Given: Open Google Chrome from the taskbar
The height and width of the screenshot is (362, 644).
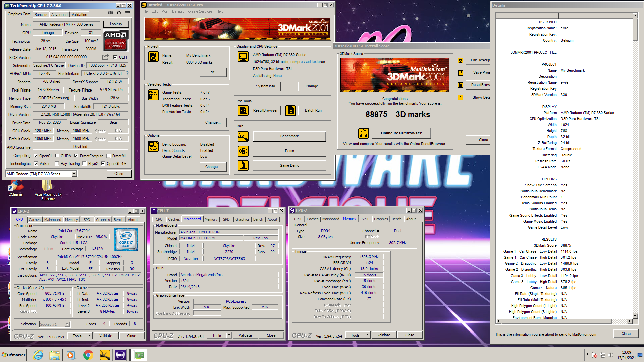Looking at the screenshot, I should pyautogui.click(x=88, y=355).
